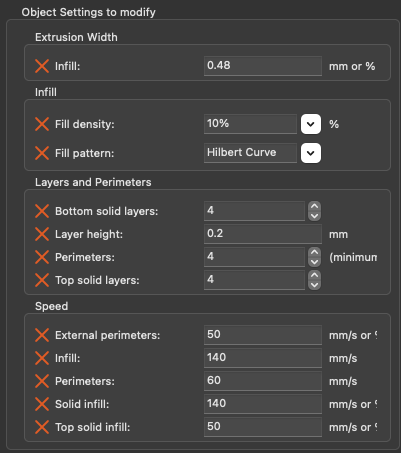The height and width of the screenshot is (453, 401).
Task: Remove the Layers section Perimeters setting
Action: (x=42, y=257)
